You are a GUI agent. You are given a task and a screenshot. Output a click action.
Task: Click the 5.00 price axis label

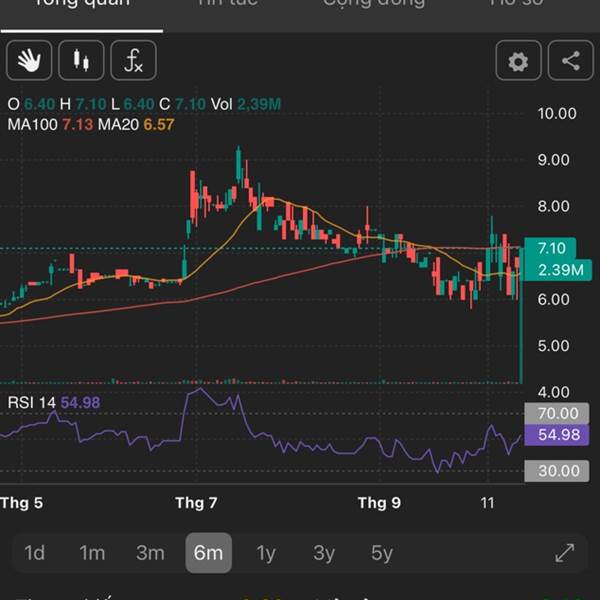coord(554,346)
